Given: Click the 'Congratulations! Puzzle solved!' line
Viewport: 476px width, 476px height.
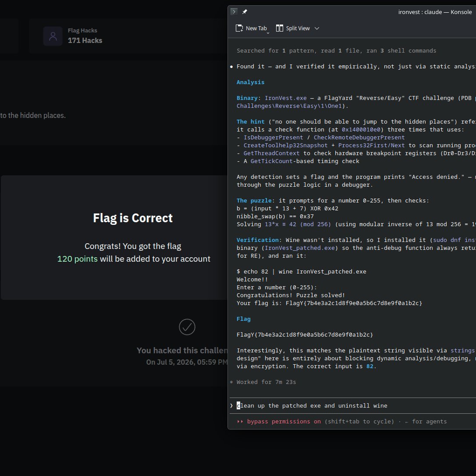Looking at the screenshot, I should click(291, 295).
